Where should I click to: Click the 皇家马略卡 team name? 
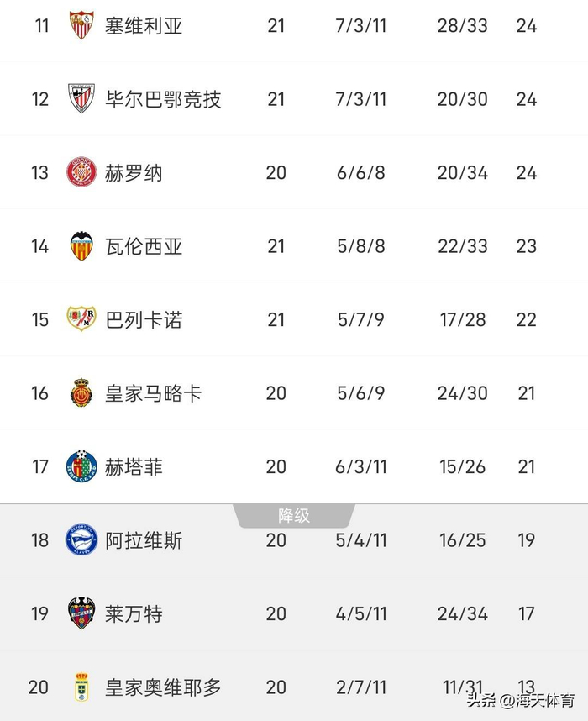(x=153, y=393)
